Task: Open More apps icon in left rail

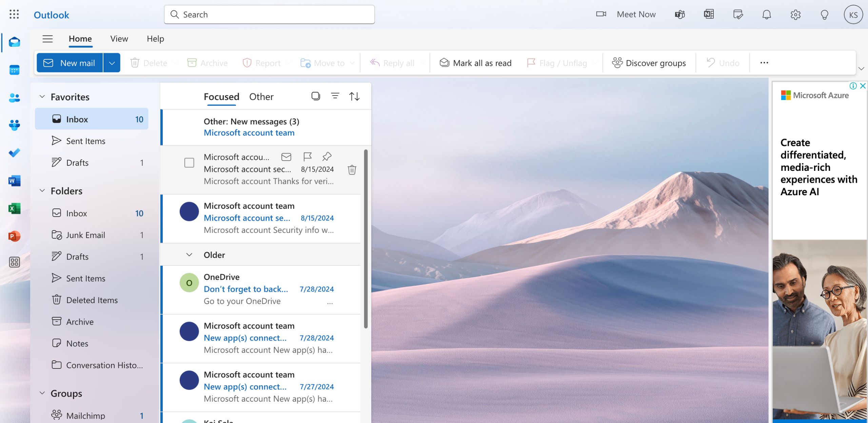Action: tap(14, 262)
